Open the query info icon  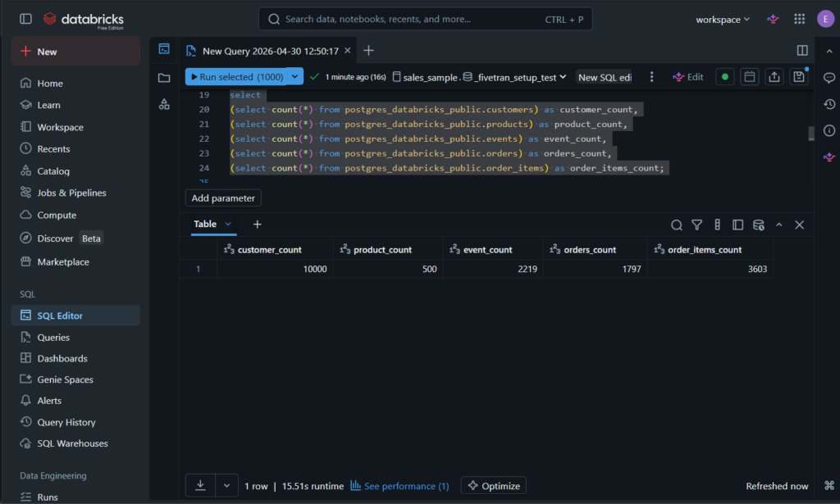829,130
